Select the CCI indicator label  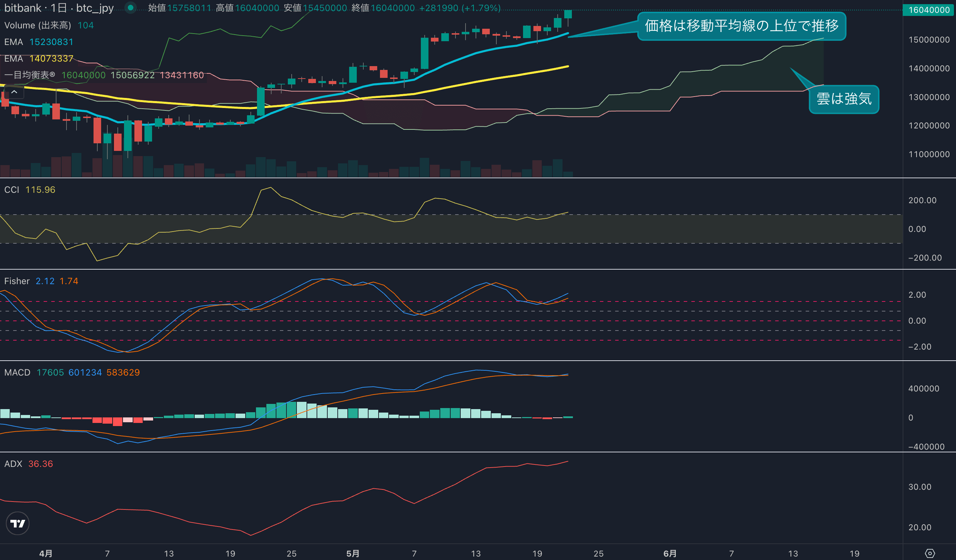(x=11, y=190)
